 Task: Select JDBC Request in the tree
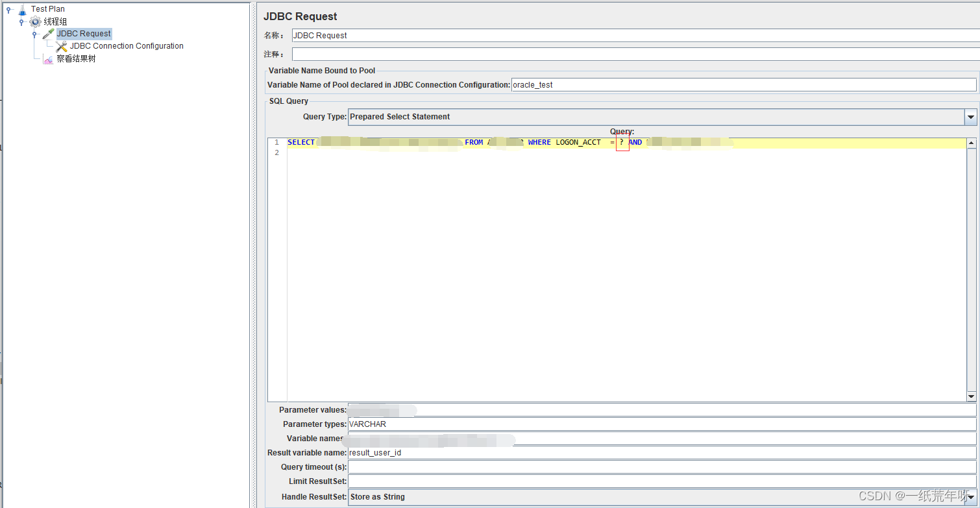click(84, 34)
